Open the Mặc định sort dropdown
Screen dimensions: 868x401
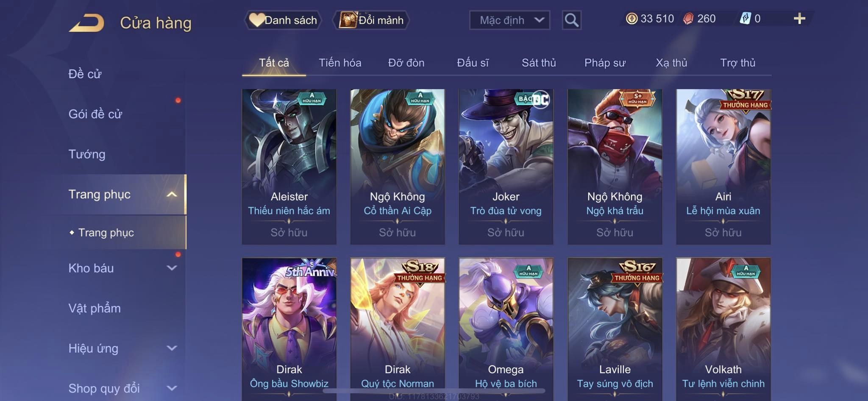click(x=509, y=20)
